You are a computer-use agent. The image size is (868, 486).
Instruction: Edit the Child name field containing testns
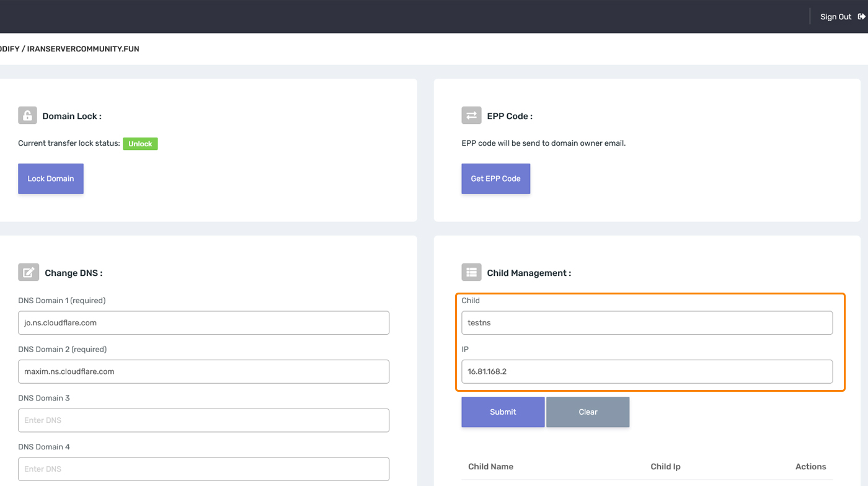tap(647, 323)
